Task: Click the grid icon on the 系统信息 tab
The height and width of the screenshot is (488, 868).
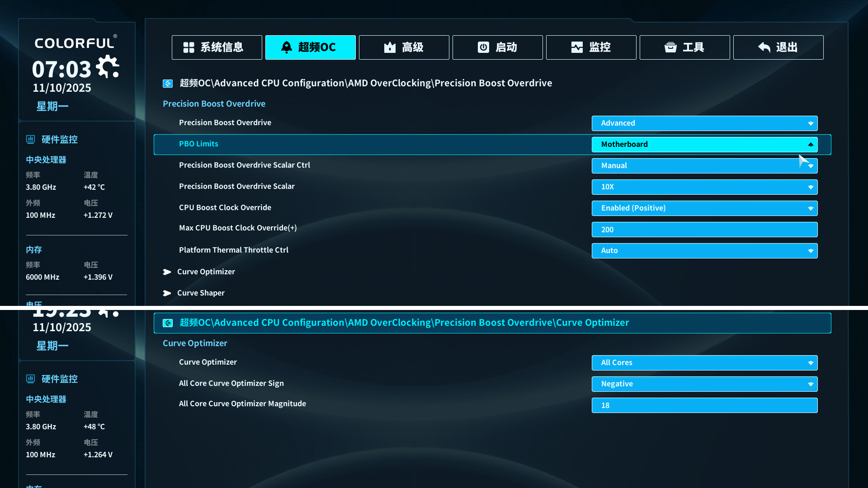Action: (189, 47)
